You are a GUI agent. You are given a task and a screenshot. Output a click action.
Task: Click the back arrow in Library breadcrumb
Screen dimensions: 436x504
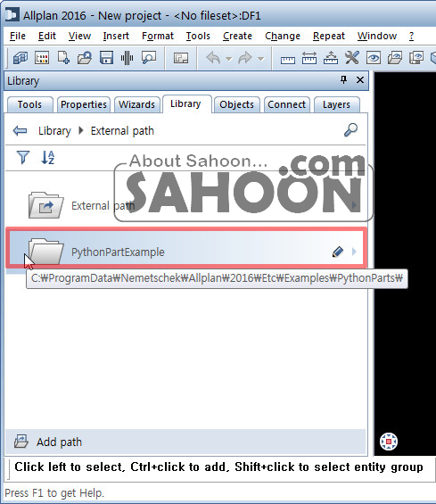click(20, 131)
